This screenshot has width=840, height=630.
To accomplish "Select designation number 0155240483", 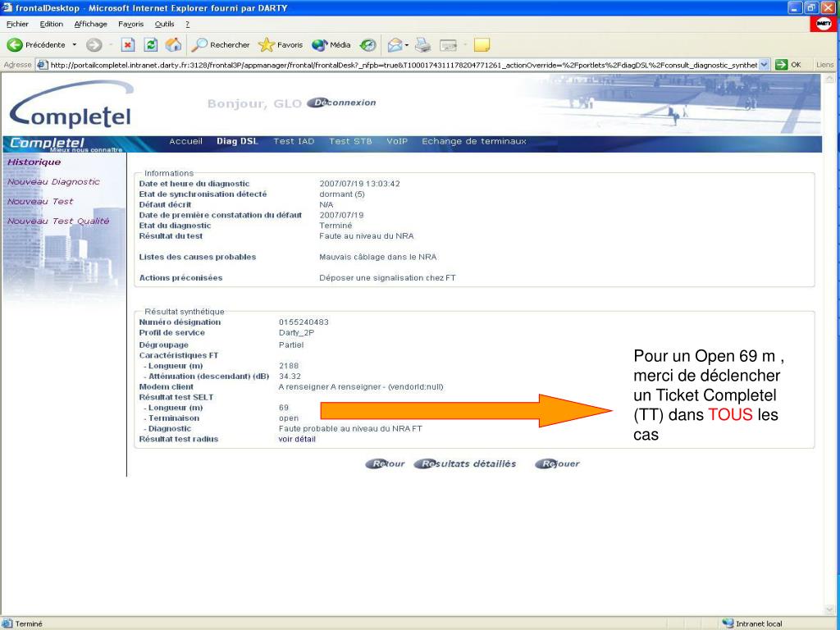I will 304,322.
